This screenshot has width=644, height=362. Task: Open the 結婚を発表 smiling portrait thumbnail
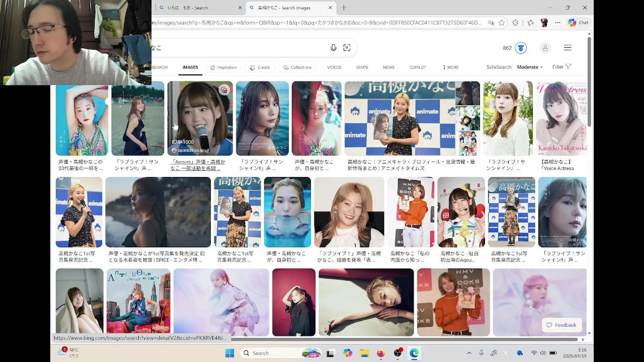coord(349,212)
